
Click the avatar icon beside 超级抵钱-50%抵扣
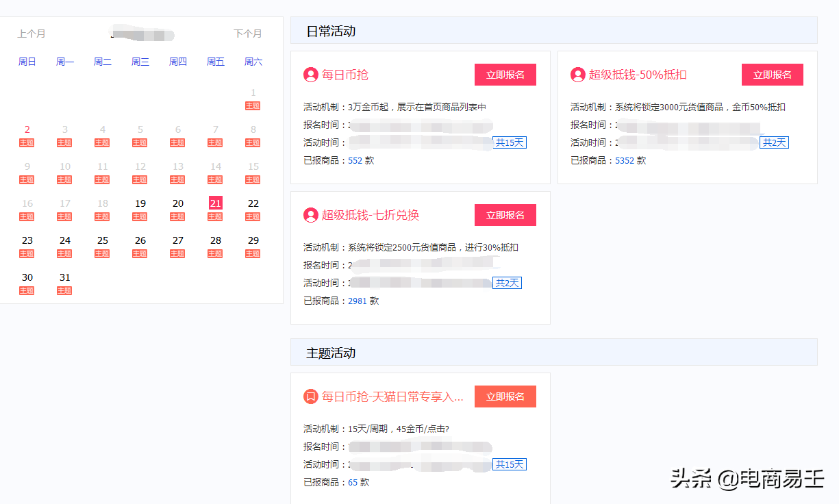(577, 75)
